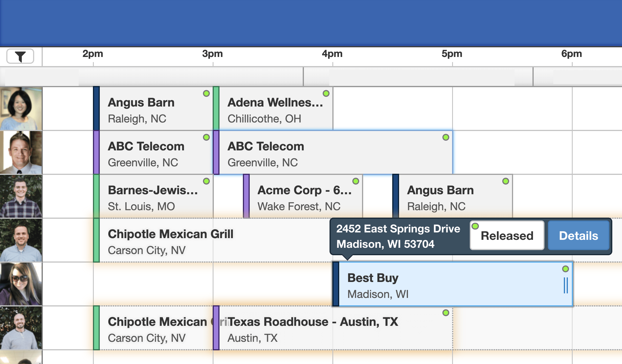622x364 pixels.
Task: Click the first technician's photo thumbnail
Action: pyautogui.click(x=21, y=109)
